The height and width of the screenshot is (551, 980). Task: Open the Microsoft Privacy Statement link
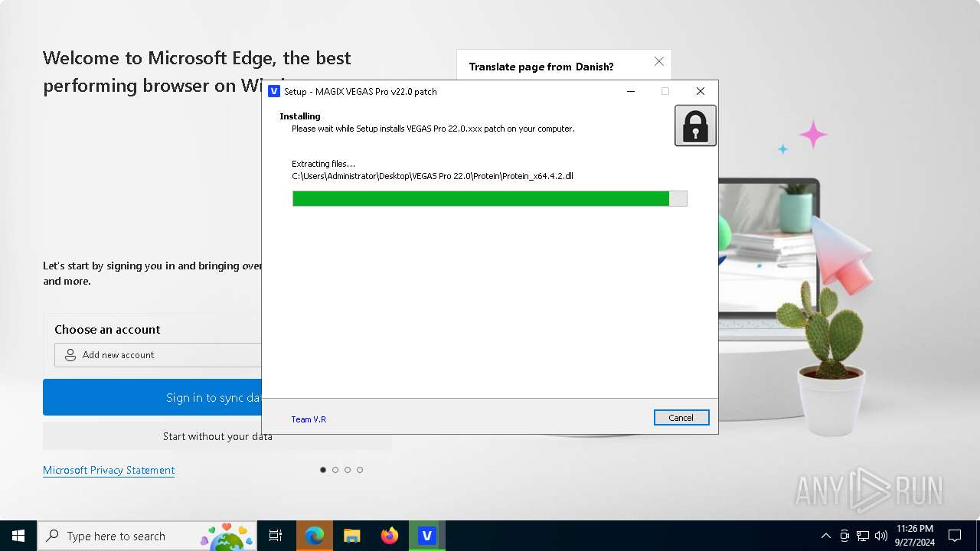pos(109,470)
